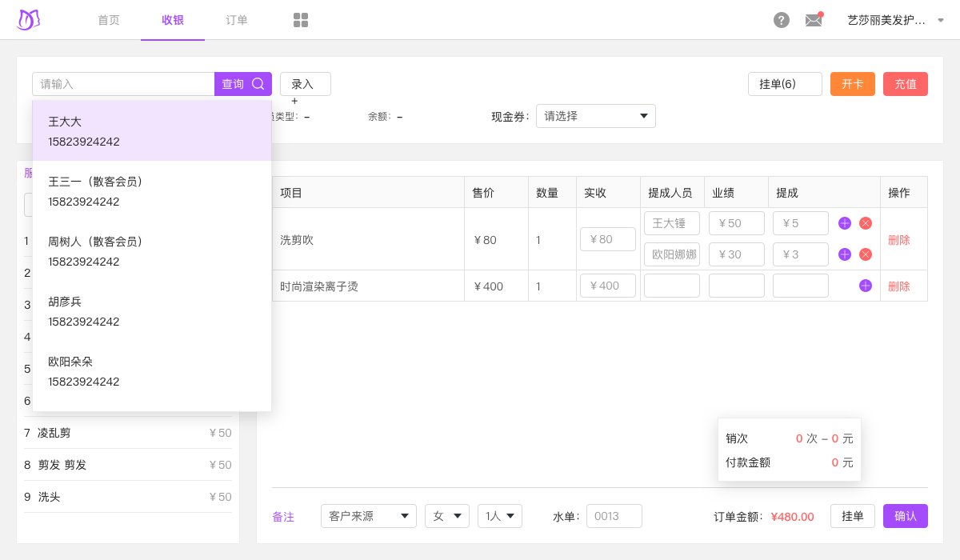Click the purple lotus logo icon

pos(28,20)
